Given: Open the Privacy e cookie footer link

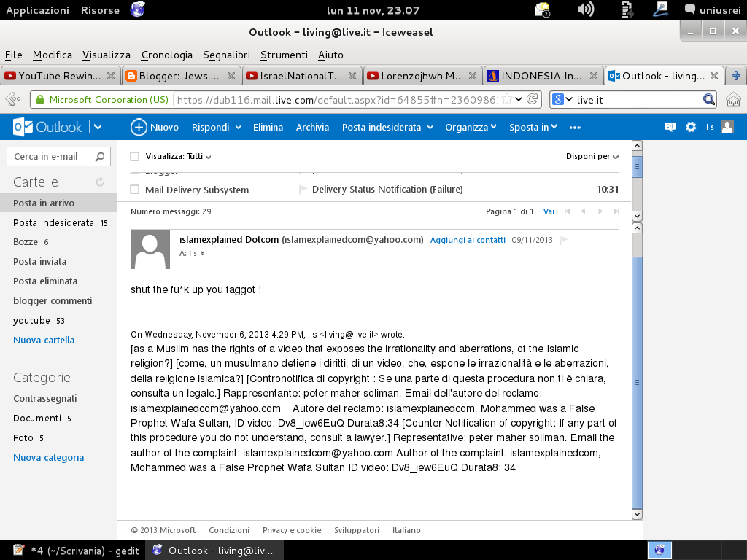Looking at the screenshot, I should [292, 530].
